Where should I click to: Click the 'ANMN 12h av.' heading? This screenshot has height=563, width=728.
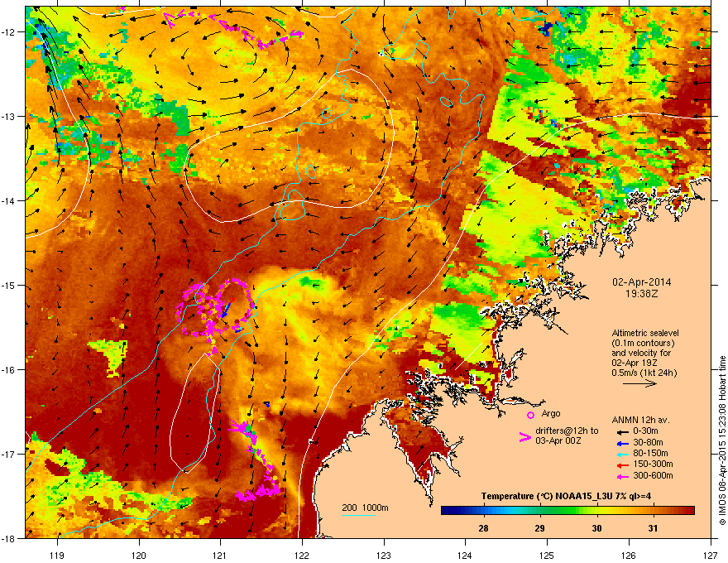click(x=640, y=420)
